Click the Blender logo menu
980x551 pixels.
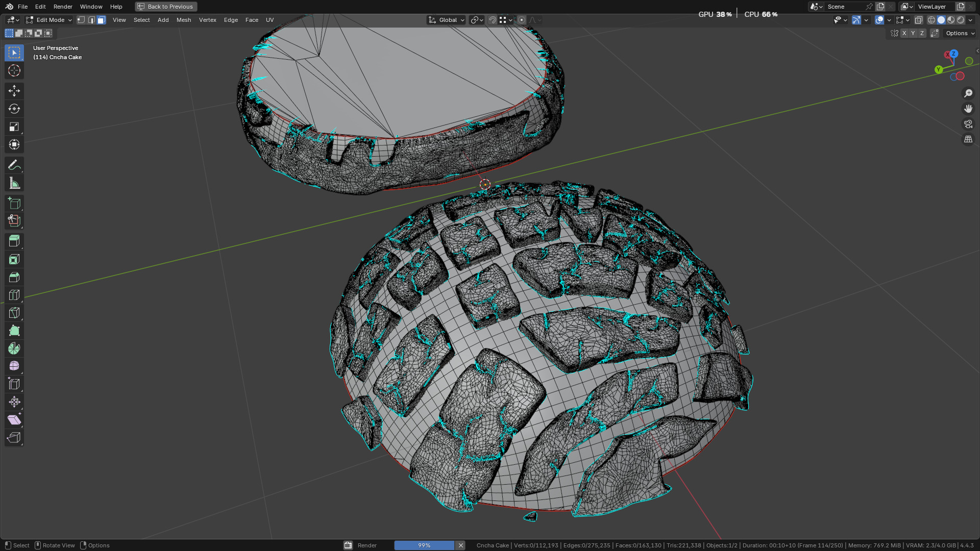[x=9, y=7]
